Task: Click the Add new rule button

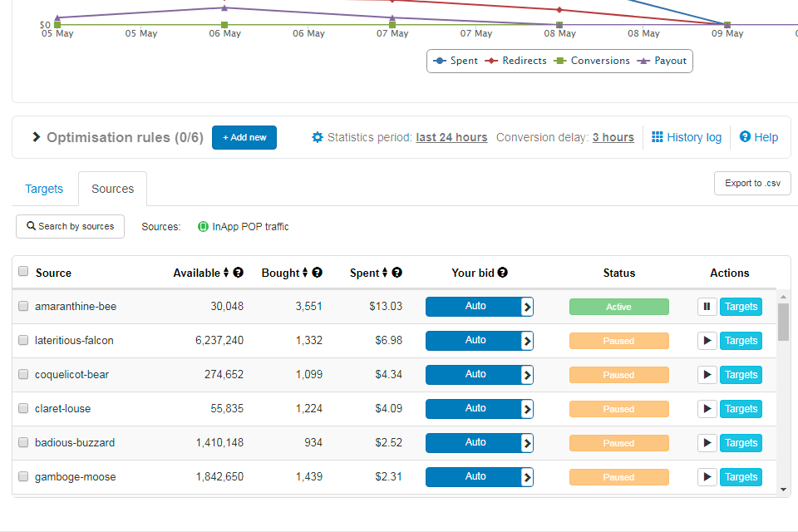Action: (x=244, y=137)
